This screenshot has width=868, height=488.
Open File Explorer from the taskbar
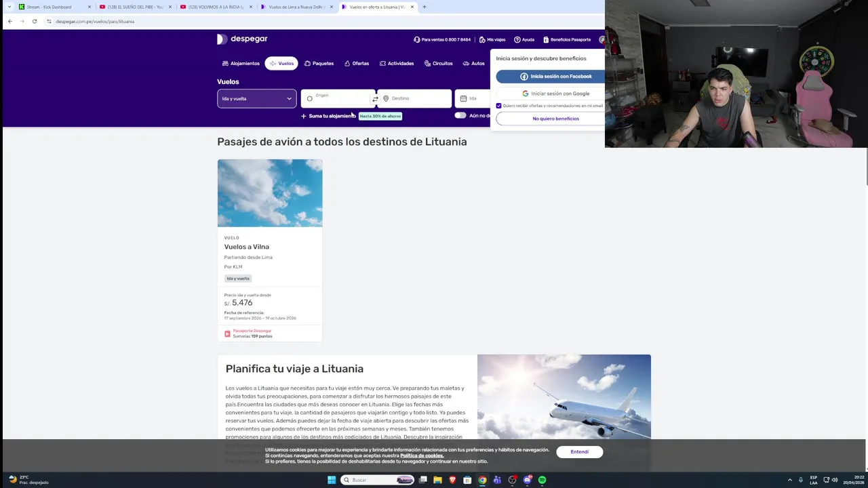click(437, 480)
